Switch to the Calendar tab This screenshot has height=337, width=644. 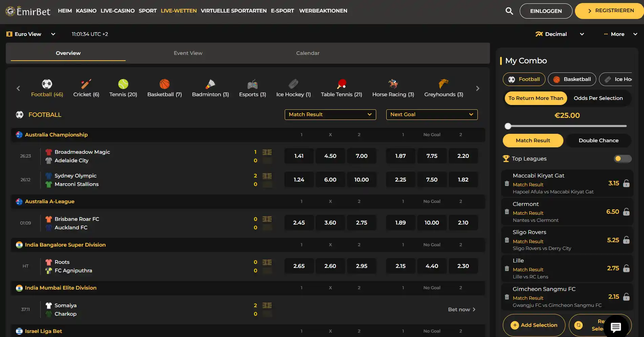click(307, 53)
